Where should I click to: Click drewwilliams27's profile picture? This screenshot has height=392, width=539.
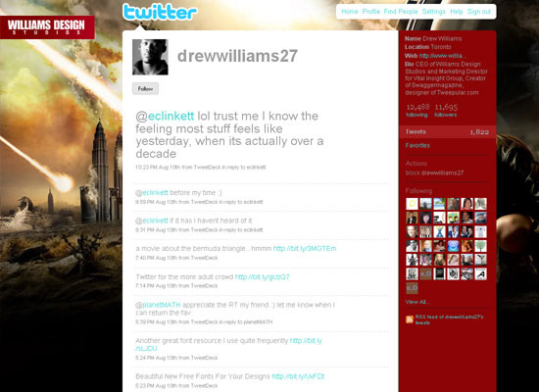tap(150, 57)
